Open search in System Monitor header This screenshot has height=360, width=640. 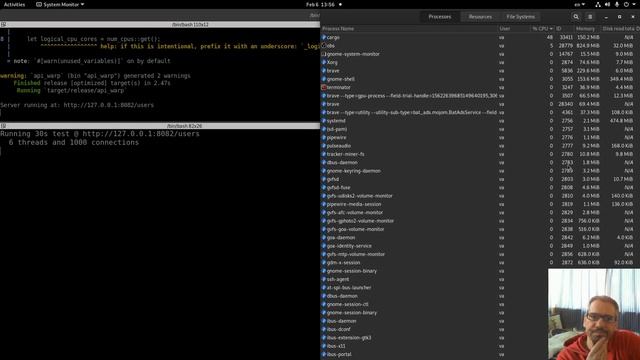click(576, 17)
